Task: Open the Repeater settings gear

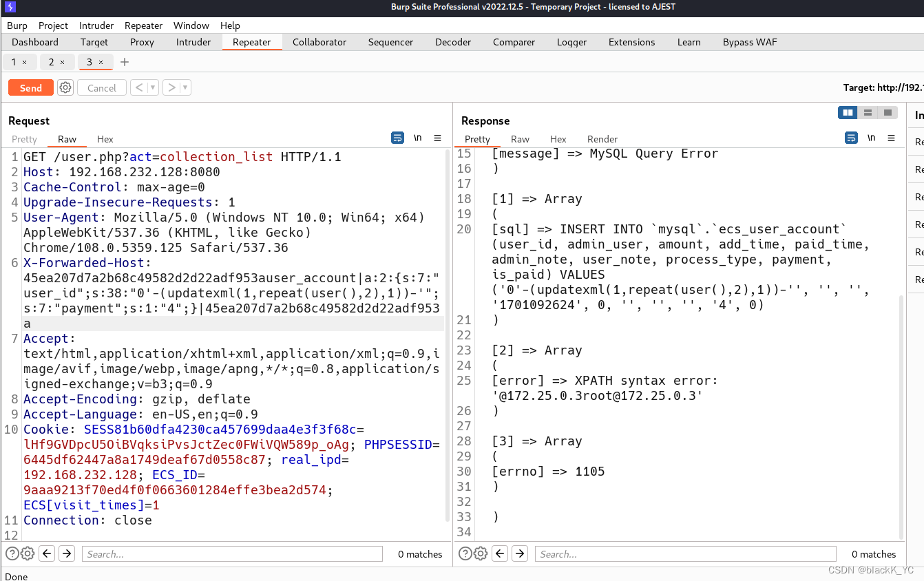Action: [x=65, y=87]
